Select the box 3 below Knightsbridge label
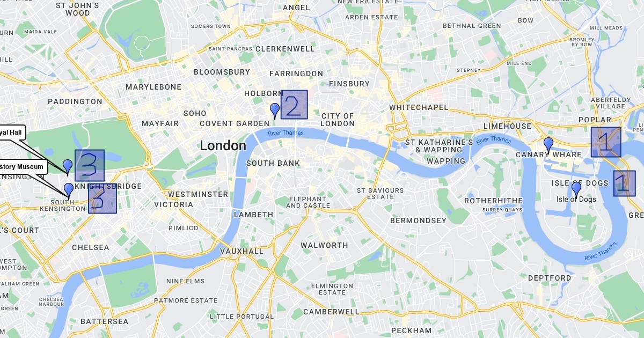This screenshot has height=338, width=644. (103, 199)
